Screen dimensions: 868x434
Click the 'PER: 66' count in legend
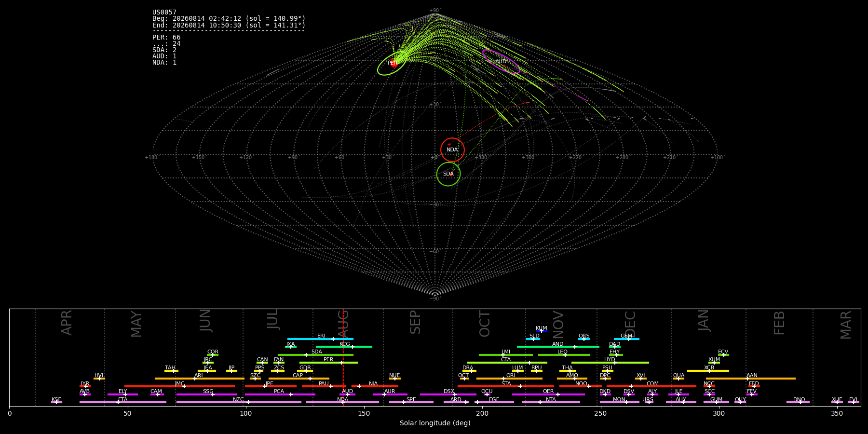[166, 37]
